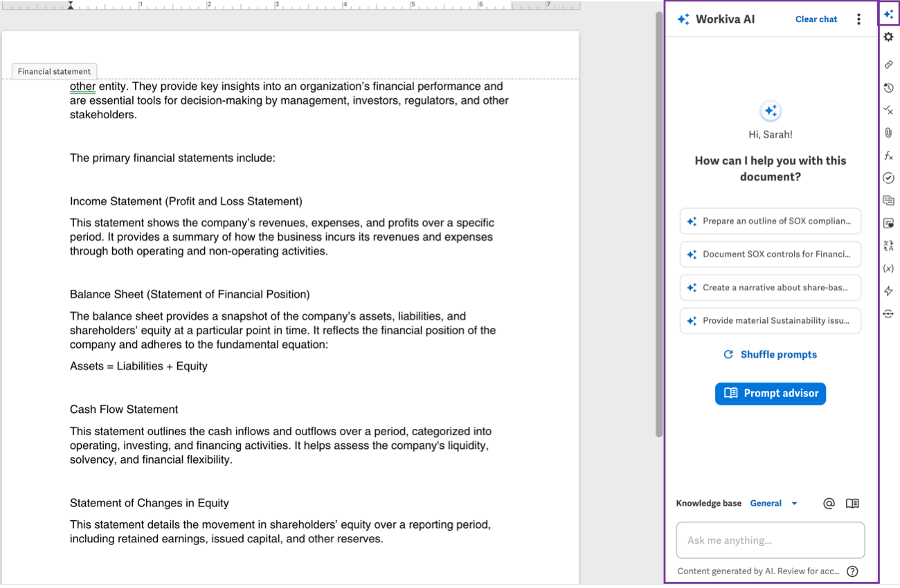Select the translate icon in right sidebar
Viewport: 900px width, 588px height.
pos(888,245)
